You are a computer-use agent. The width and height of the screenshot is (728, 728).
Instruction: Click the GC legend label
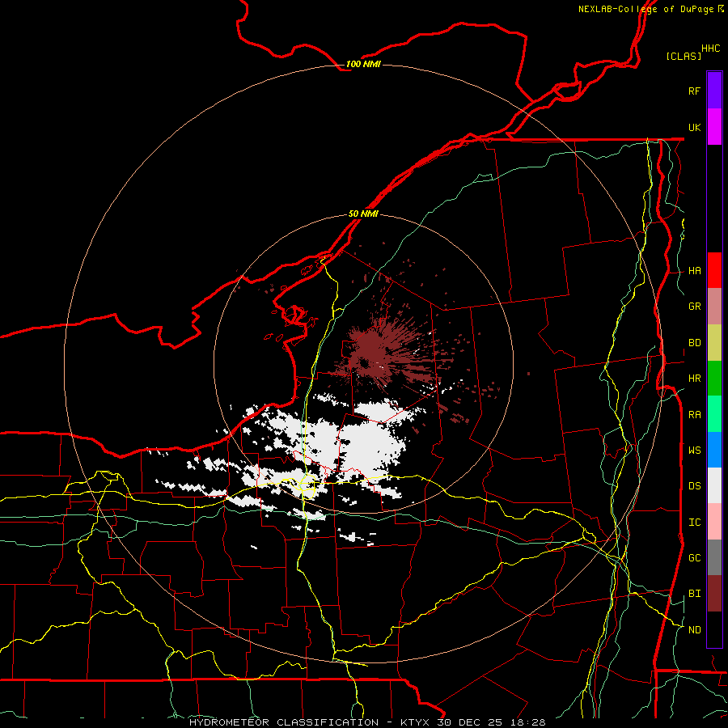pyautogui.click(x=695, y=558)
